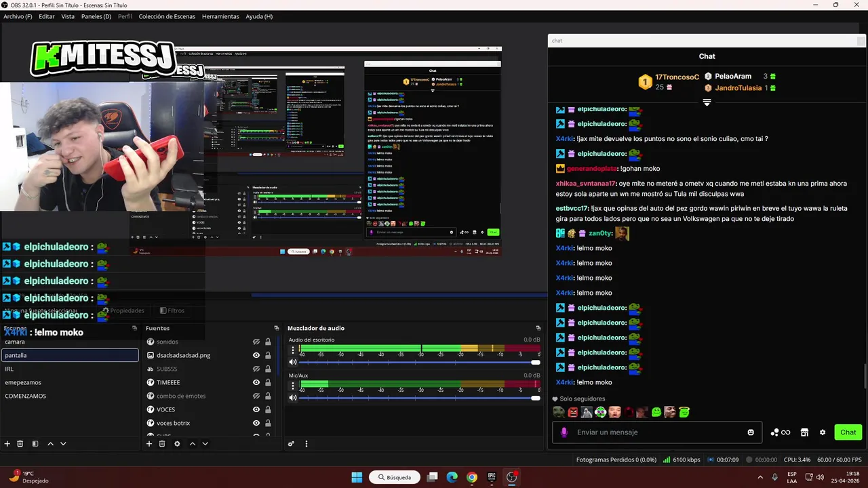The width and height of the screenshot is (868, 488).
Task: Open Epic Games Launcher from taskbar
Action: tap(492, 477)
